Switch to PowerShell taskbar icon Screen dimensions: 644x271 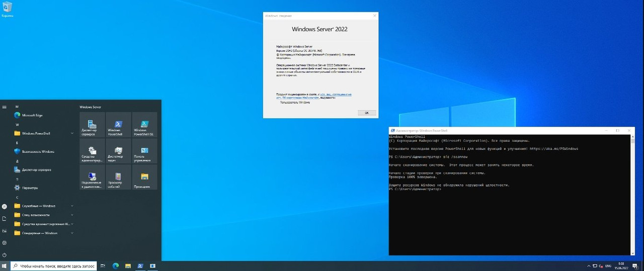[140, 265]
